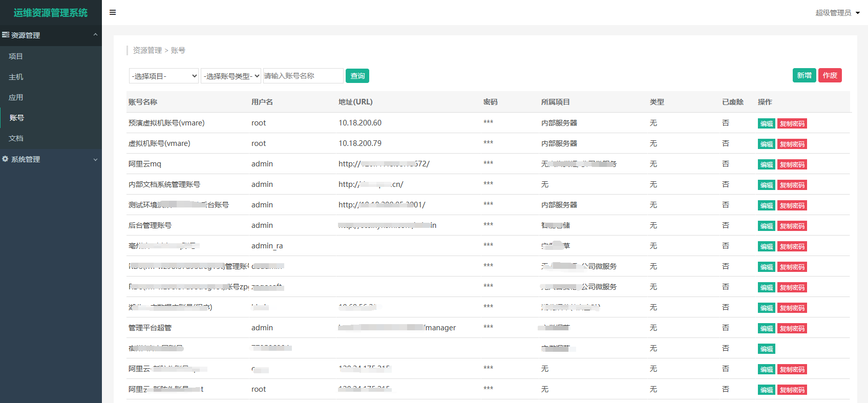The width and height of the screenshot is (868, 403).
Task: Copy password for 阿里云mq
Action: [x=792, y=164]
